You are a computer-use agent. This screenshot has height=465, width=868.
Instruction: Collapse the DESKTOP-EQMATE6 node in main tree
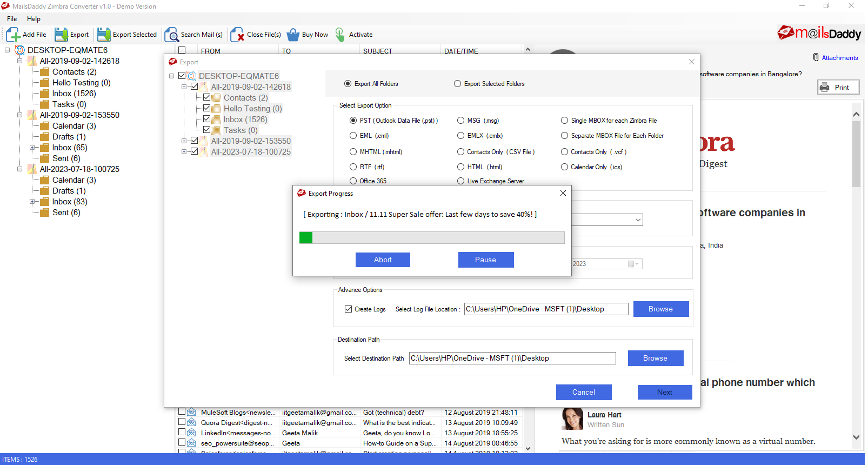coord(8,50)
